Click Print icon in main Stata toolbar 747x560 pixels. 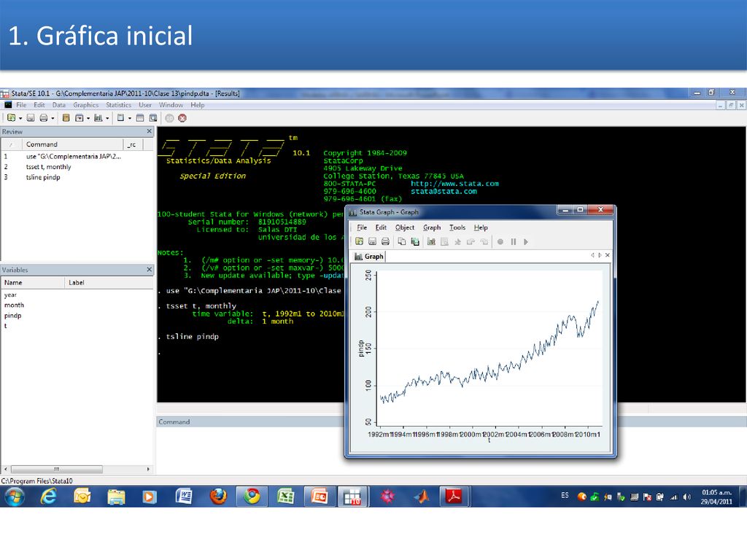click(x=44, y=117)
